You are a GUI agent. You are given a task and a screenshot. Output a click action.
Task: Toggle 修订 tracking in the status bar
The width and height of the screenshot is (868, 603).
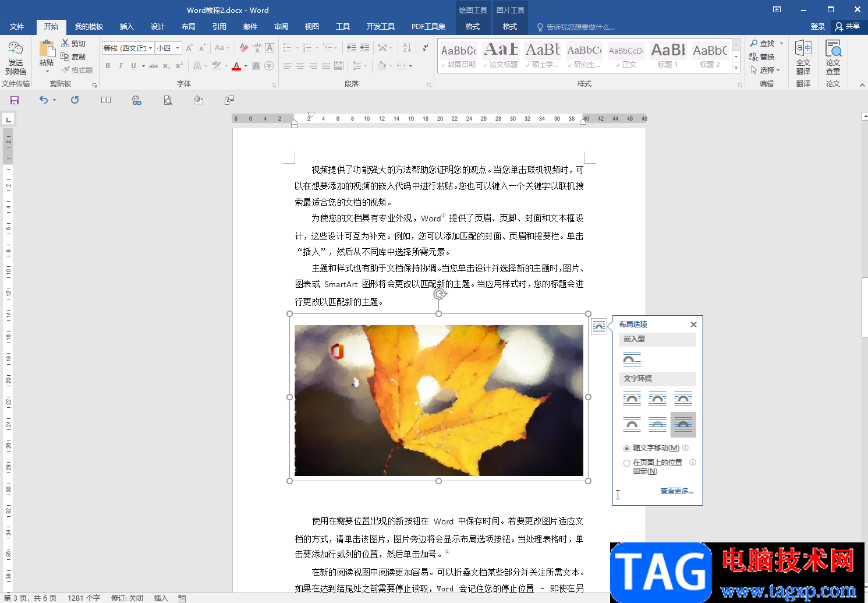(127, 598)
